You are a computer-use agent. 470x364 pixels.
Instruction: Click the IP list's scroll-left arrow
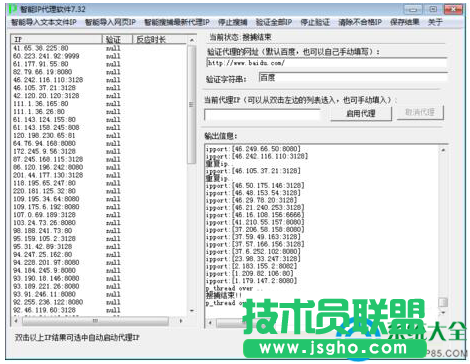coord(16,321)
